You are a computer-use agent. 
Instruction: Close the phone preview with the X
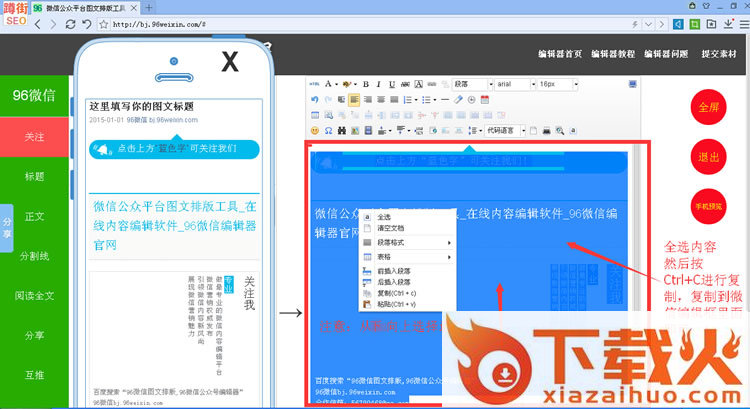point(230,62)
